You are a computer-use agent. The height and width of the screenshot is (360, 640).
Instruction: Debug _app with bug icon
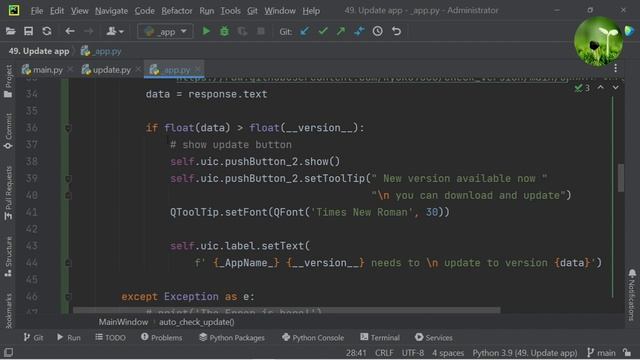pos(224,31)
